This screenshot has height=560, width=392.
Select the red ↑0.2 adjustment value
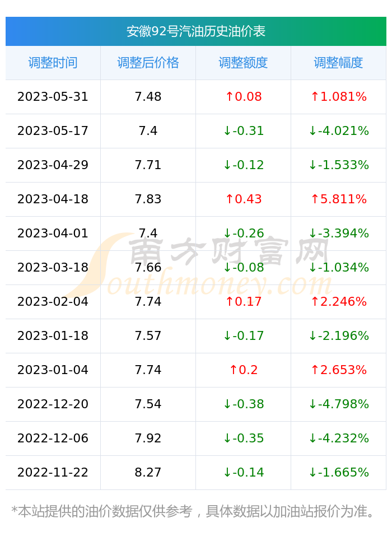(244, 370)
